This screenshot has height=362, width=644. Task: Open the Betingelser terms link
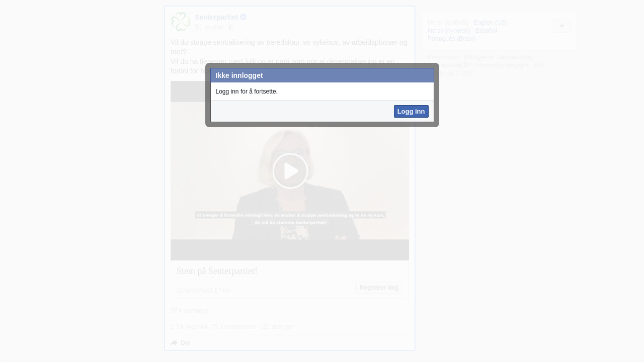[x=478, y=57]
